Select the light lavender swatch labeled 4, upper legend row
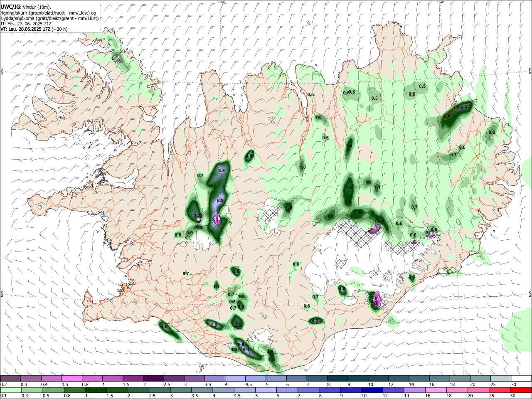Viewport: 532px width, 399px height. click(235, 379)
